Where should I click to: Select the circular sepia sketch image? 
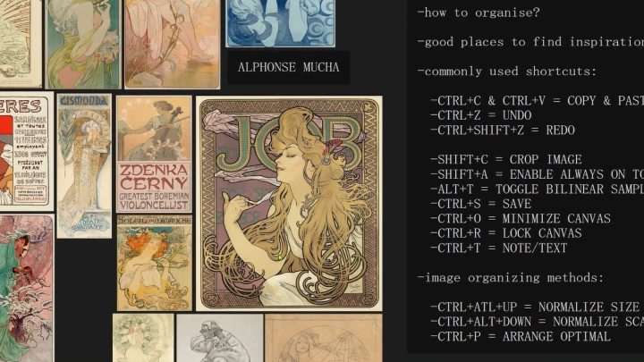click(x=324, y=338)
